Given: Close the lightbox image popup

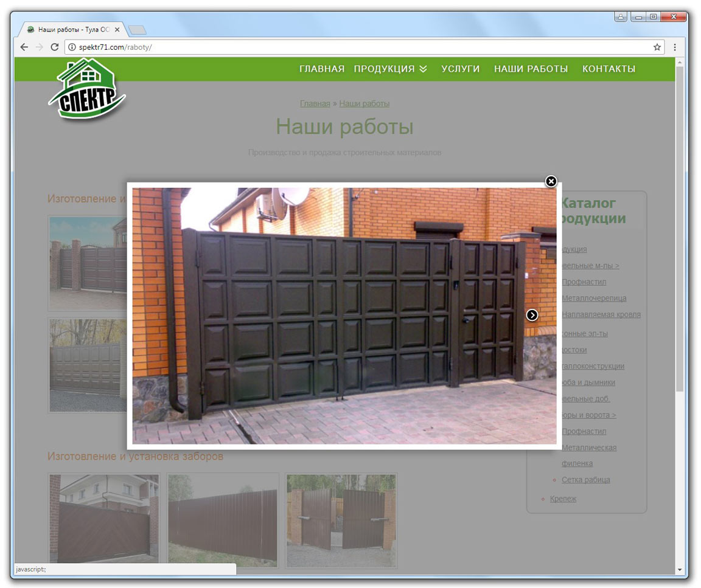Looking at the screenshot, I should click(551, 181).
